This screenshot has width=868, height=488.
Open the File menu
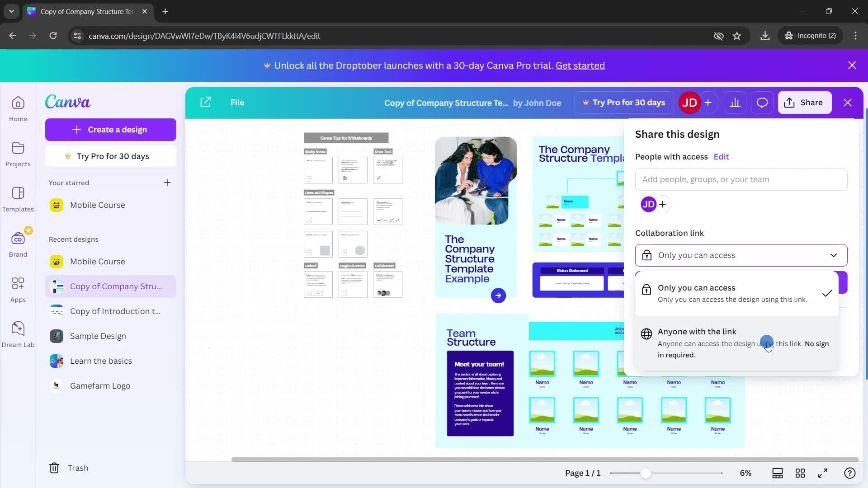(237, 103)
